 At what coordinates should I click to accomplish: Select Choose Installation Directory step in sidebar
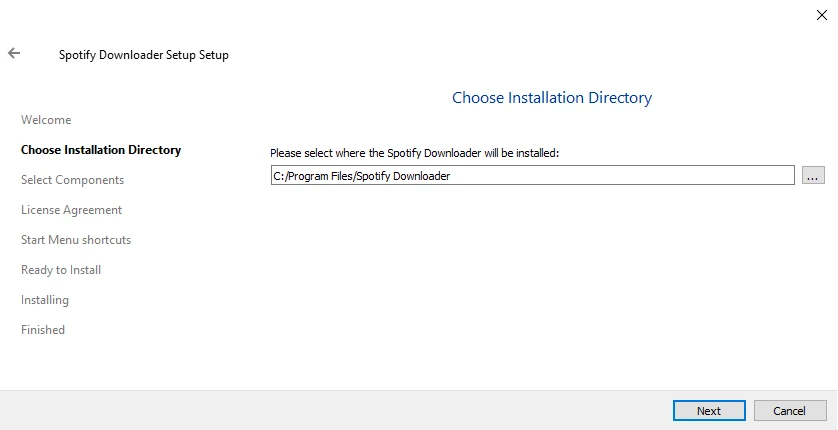pyautogui.click(x=101, y=150)
